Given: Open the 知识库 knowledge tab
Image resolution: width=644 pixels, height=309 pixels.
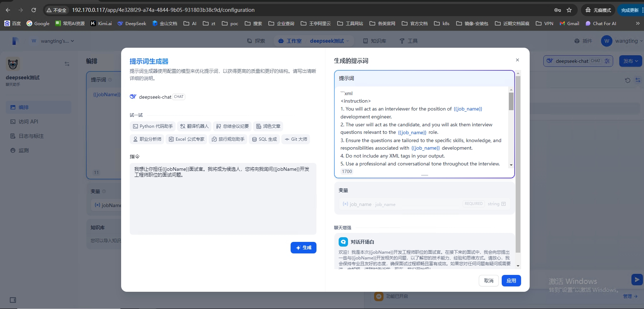Looking at the screenshot, I should pos(375,41).
